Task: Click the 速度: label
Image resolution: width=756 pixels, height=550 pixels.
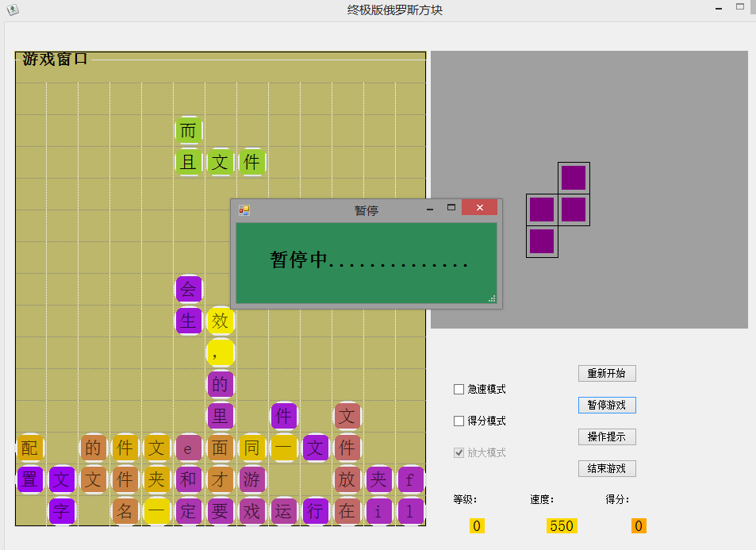Action: tap(542, 500)
